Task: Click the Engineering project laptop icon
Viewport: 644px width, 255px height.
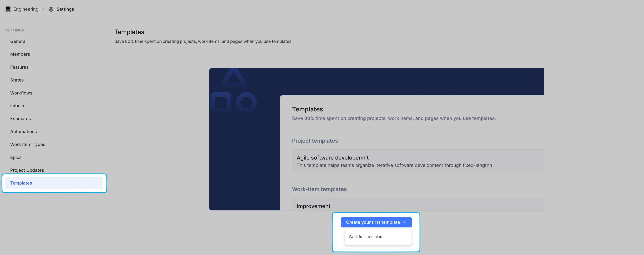Action: 8,9
